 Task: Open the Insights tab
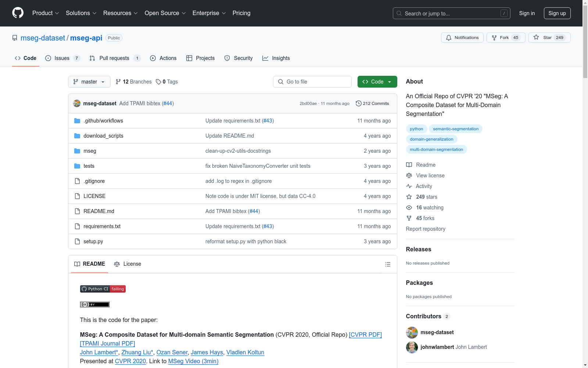point(276,58)
